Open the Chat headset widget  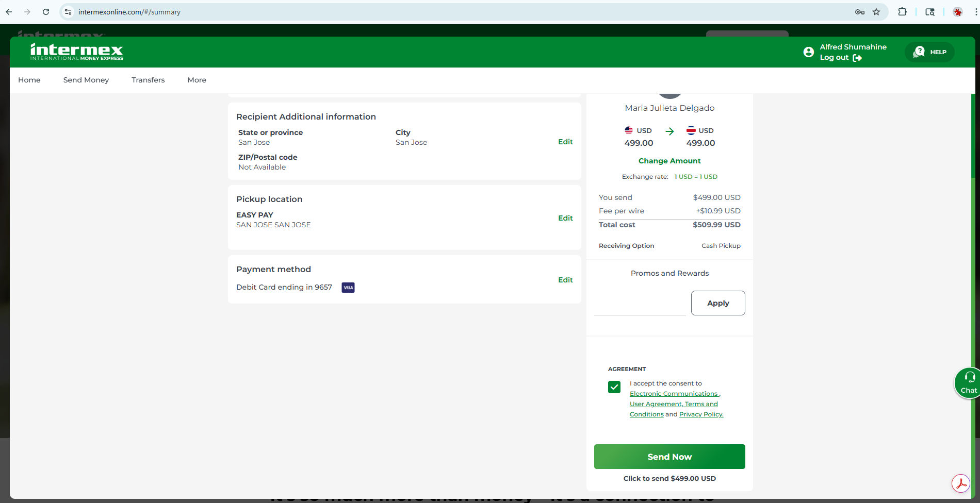coord(968,382)
